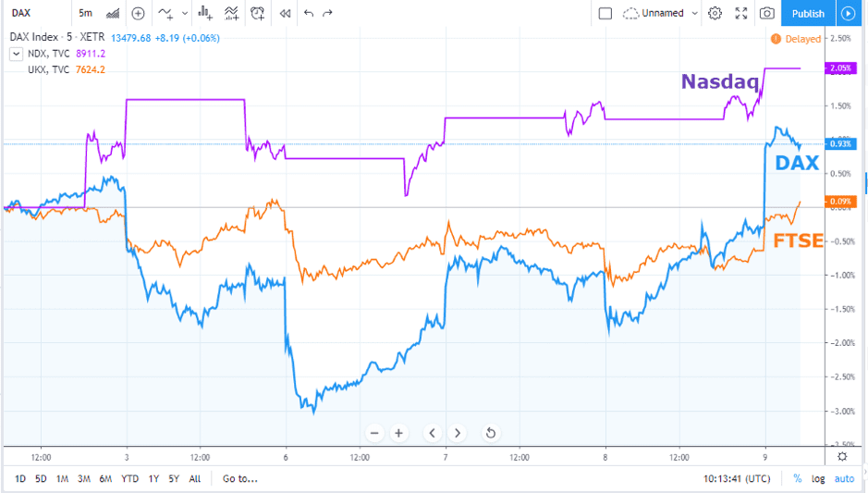Collapse the legend using chevron beside NDX
Image resolution: width=868 pixels, height=493 pixels.
click(16, 54)
